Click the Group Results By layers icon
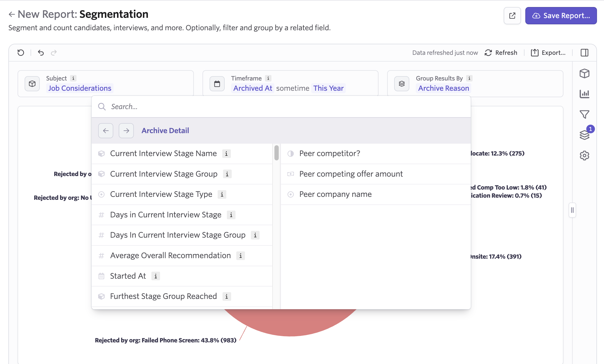 402,84
